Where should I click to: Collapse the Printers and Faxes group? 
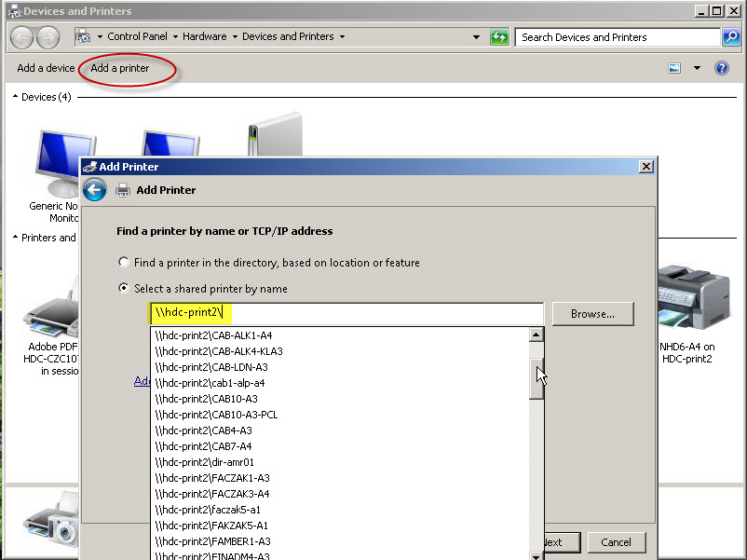(16, 238)
